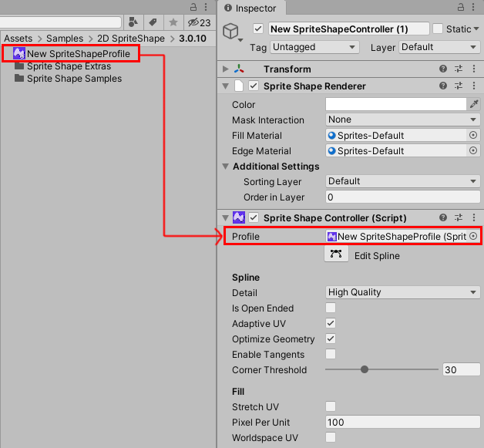
Task: Toggle the Adaptive UV checkbox
Action: 331,324
